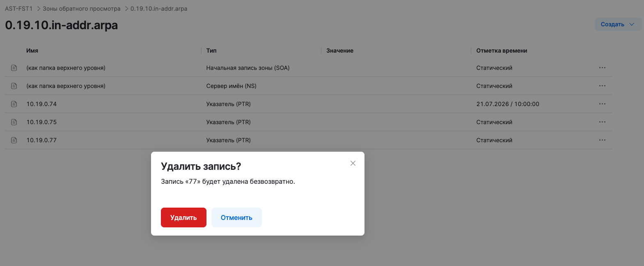This screenshot has width=644, height=266.
Task: Go to AST-FST1 breadcrumb
Action: [19, 9]
